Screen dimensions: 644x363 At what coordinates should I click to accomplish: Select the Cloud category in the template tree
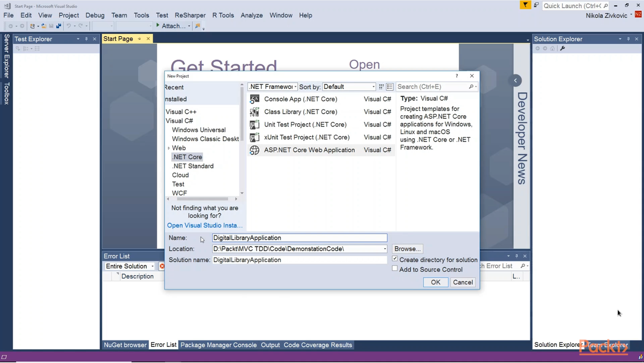[180, 175]
